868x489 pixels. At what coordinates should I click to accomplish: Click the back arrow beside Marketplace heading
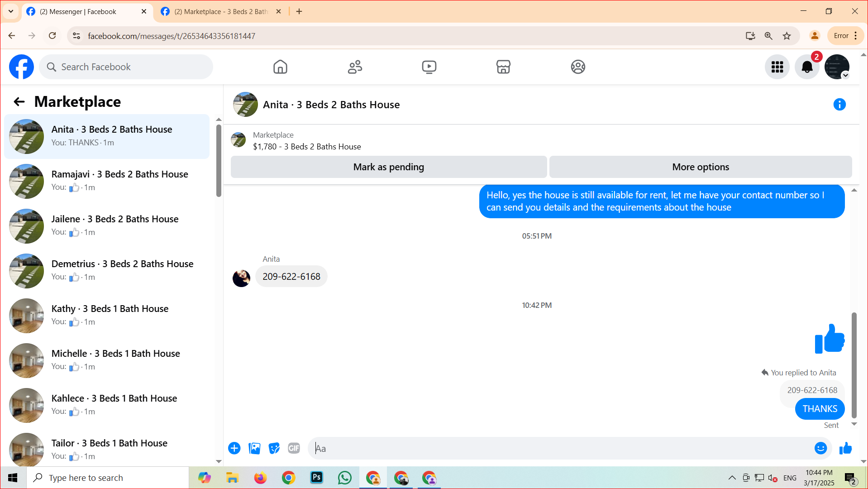point(19,102)
